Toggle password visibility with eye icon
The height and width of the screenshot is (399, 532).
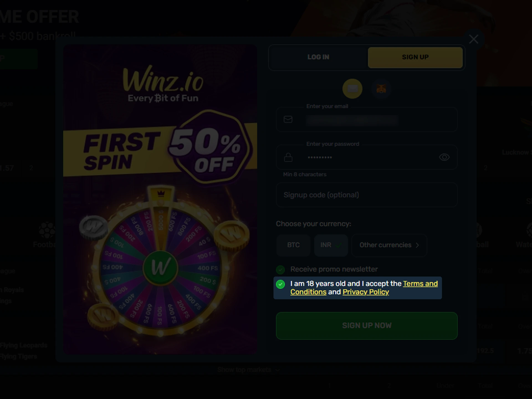tap(444, 157)
